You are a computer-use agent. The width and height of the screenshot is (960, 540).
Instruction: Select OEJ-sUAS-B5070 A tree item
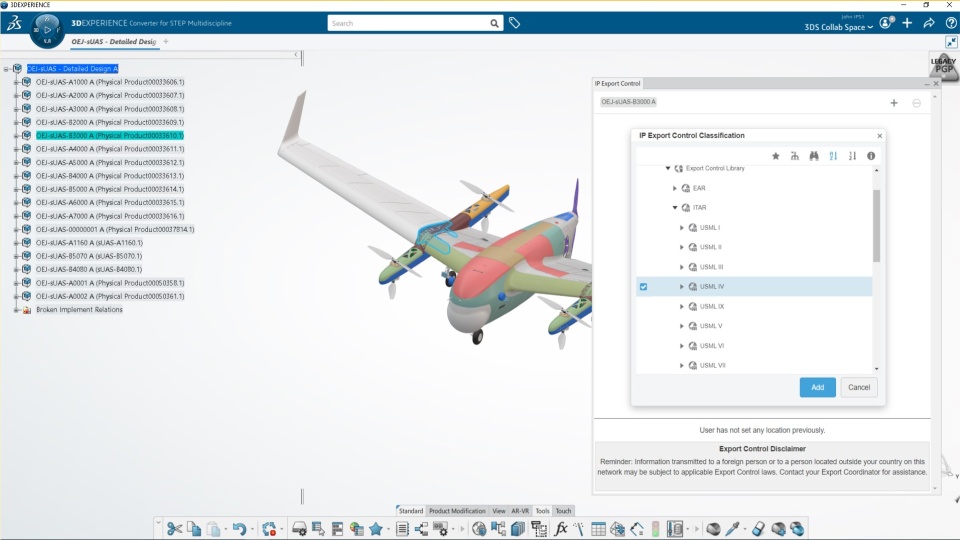tap(89, 256)
